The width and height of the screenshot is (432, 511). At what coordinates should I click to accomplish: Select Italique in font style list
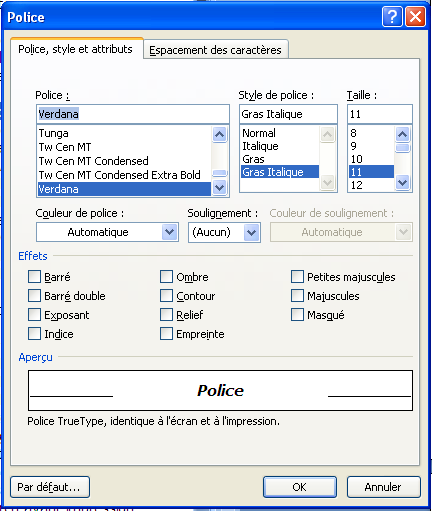260,146
